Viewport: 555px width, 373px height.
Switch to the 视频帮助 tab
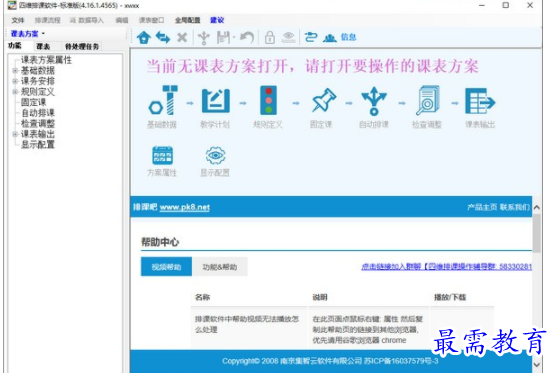coord(166,266)
